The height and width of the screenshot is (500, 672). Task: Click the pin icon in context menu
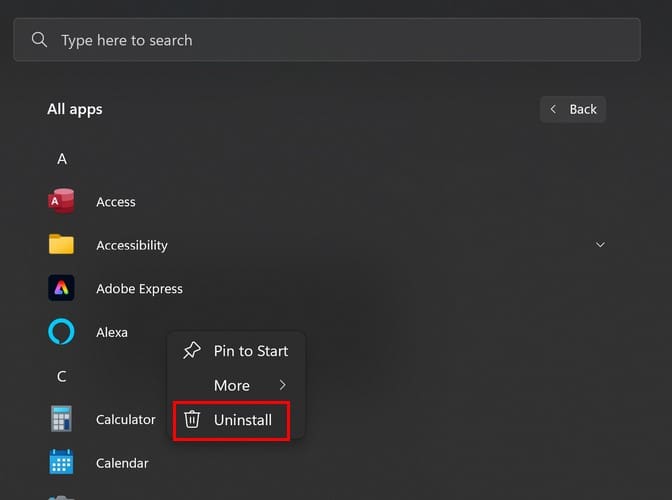pos(192,350)
